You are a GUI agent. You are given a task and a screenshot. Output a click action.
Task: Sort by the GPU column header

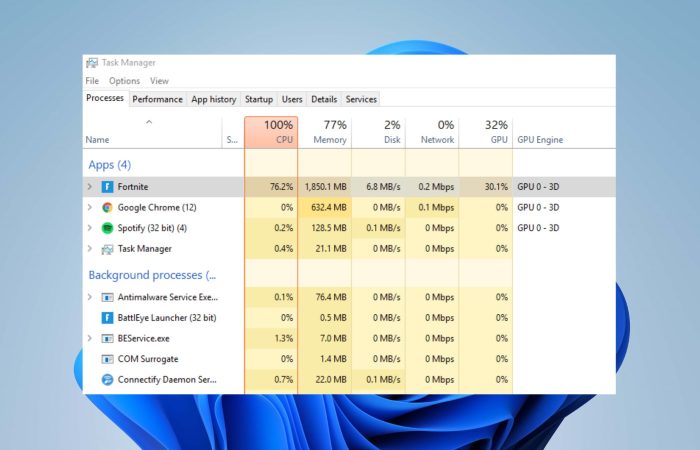(x=486, y=132)
